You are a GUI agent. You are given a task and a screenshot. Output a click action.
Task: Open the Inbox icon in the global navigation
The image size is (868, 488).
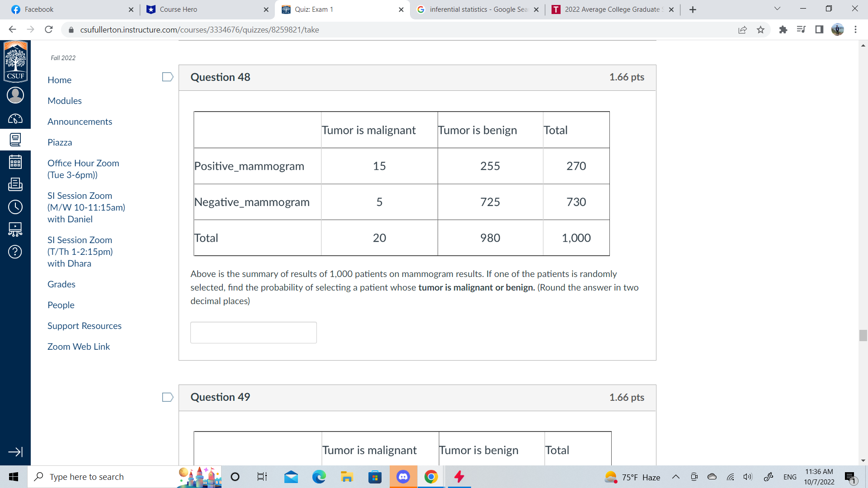click(x=15, y=184)
